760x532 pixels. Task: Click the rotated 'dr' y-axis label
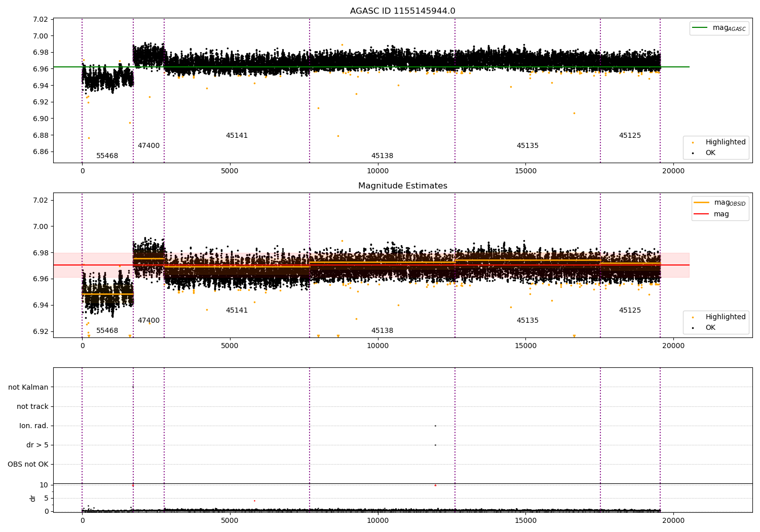coord(33,498)
